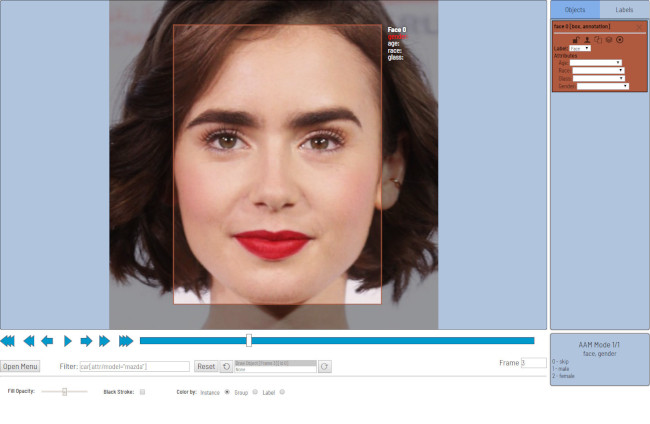Jump to the last frame
650x424 pixels.
click(x=126, y=341)
